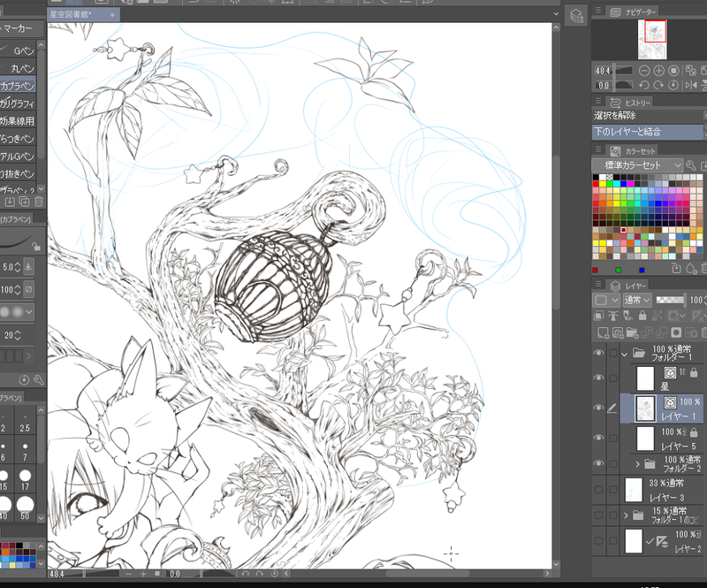
Task: Collapse the フォルダー 1 layer folder
Action: click(x=625, y=354)
